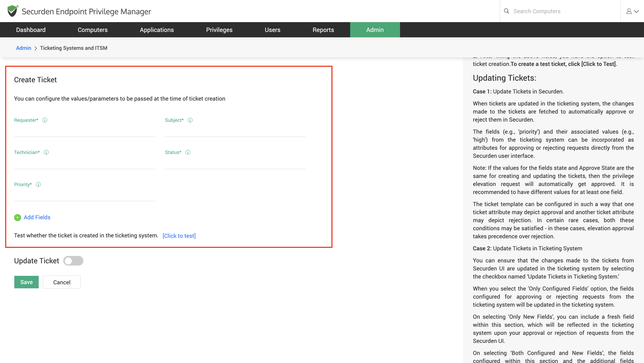Image resolution: width=644 pixels, height=363 pixels.
Task: Click the Technician info icon
Action: pyautogui.click(x=46, y=152)
